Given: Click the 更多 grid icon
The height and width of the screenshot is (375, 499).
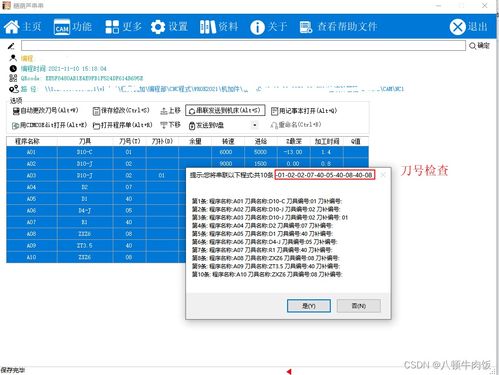Looking at the screenshot, I should coord(112,27).
